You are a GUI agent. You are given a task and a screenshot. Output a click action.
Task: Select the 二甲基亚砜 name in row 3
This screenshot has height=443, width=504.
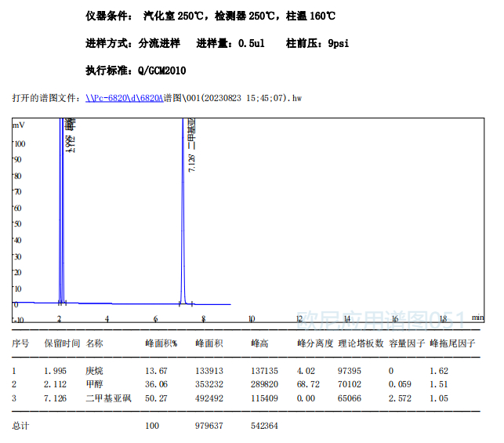[x=105, y=398]
